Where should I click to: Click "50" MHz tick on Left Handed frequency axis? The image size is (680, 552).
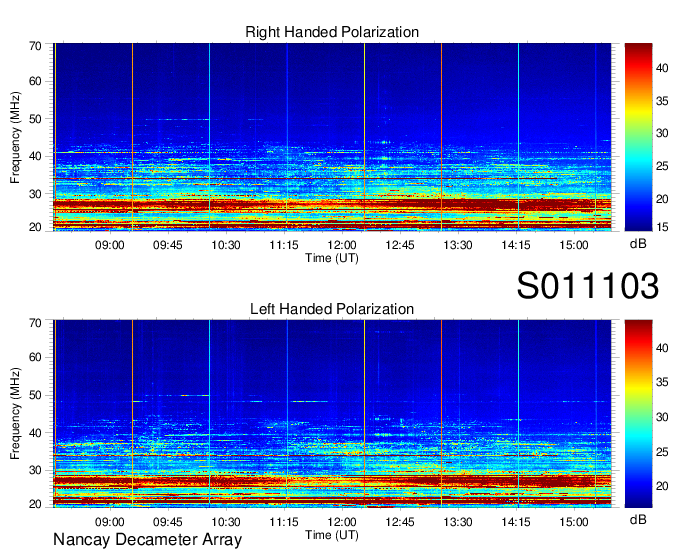(x=35, y=395)
